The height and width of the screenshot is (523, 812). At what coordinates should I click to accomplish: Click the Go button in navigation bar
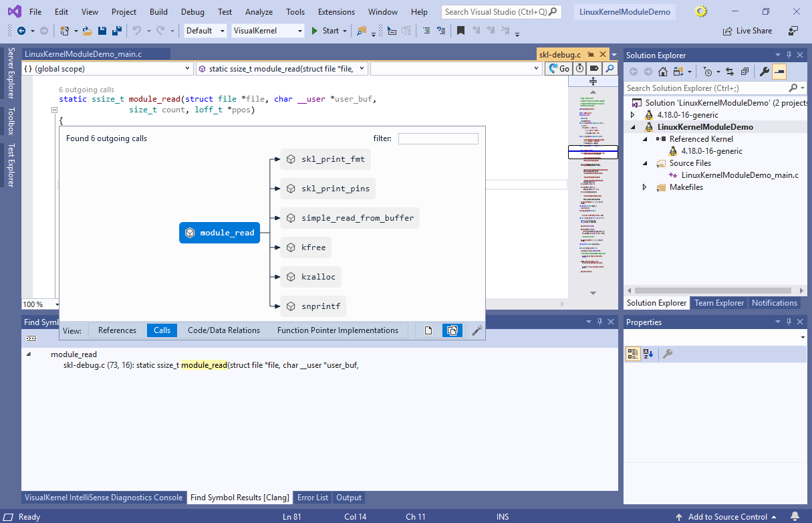[x=559, y=69]
